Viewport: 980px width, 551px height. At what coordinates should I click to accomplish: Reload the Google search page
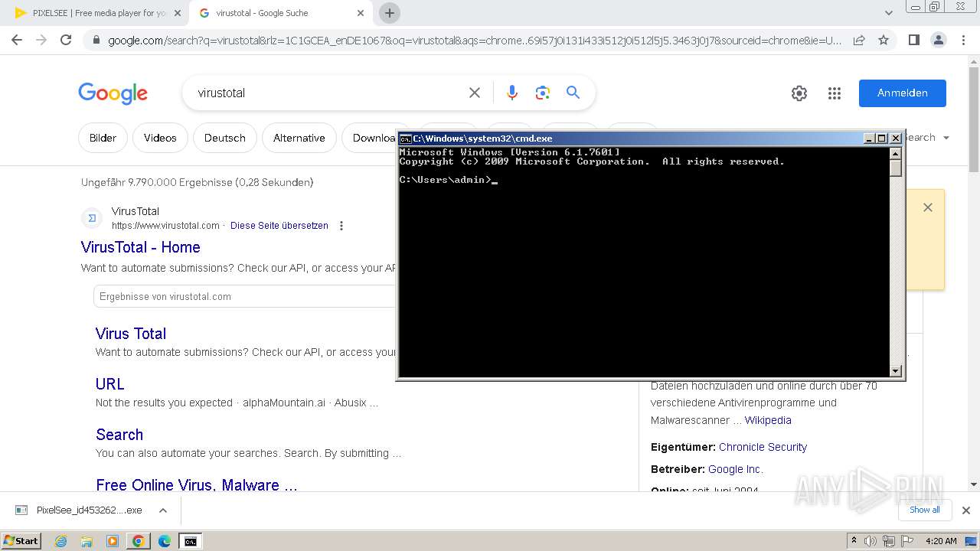[66, 40]
